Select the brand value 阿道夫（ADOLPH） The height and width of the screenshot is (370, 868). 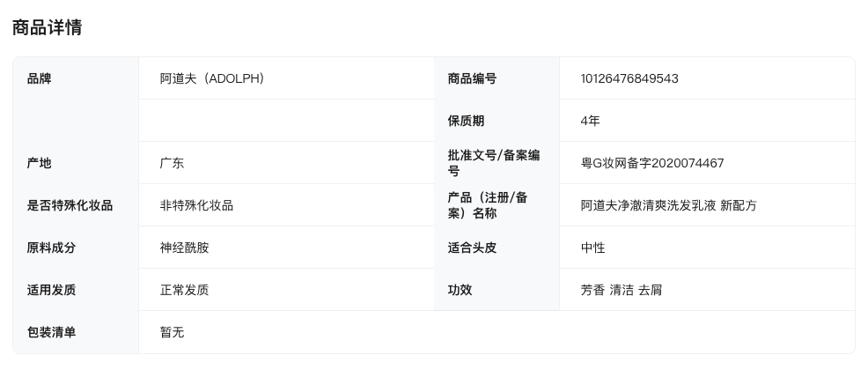(x=212, y=78)
